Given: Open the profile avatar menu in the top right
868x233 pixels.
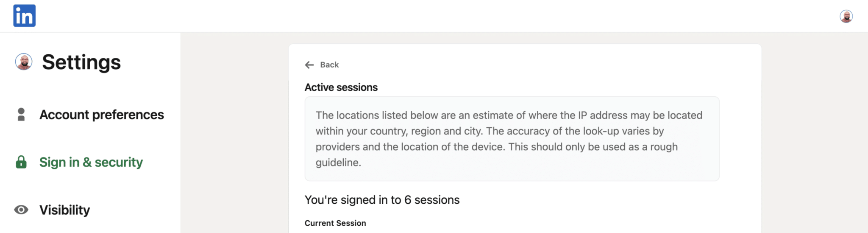Looking at the screenshot, I should point(846,16).
